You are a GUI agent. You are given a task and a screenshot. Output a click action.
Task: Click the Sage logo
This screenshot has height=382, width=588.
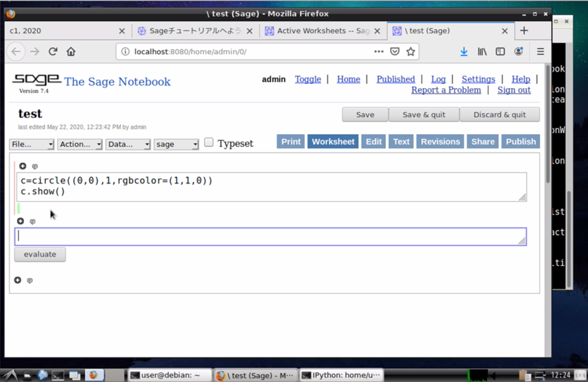pos(36,80)
